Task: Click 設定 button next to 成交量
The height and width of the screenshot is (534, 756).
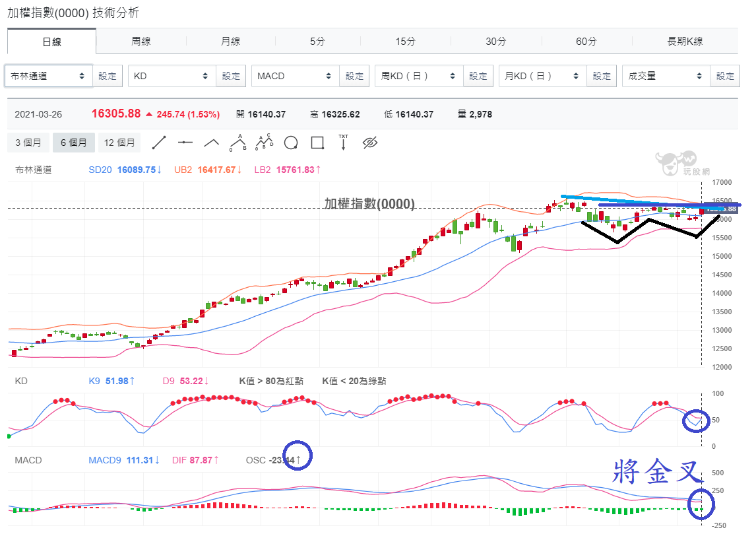Action: pos(725,76)
